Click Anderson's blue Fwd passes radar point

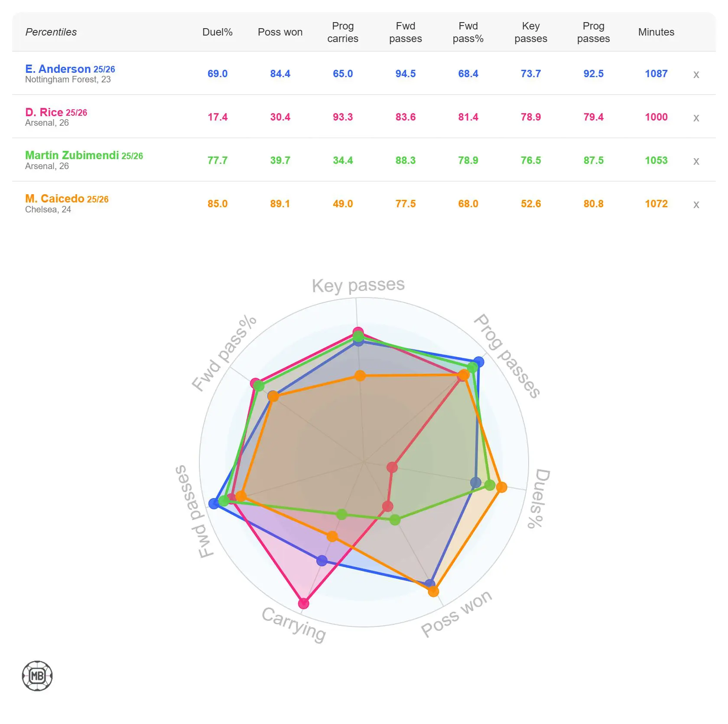pos(214,503)
